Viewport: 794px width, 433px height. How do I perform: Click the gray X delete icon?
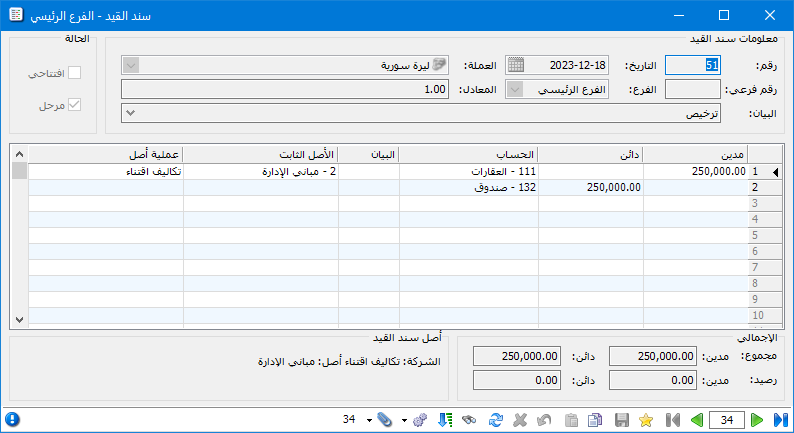[520, 420]
